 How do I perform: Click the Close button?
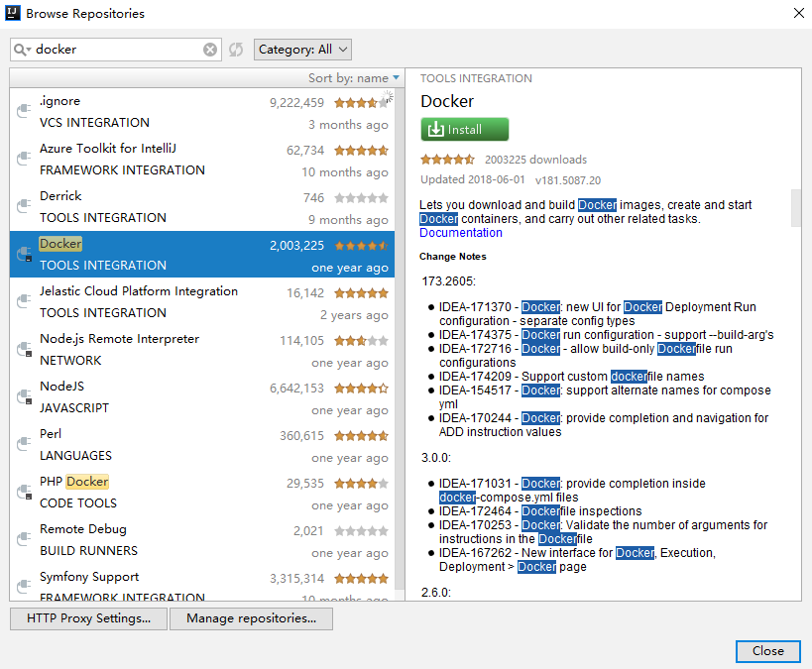point(768,651)
